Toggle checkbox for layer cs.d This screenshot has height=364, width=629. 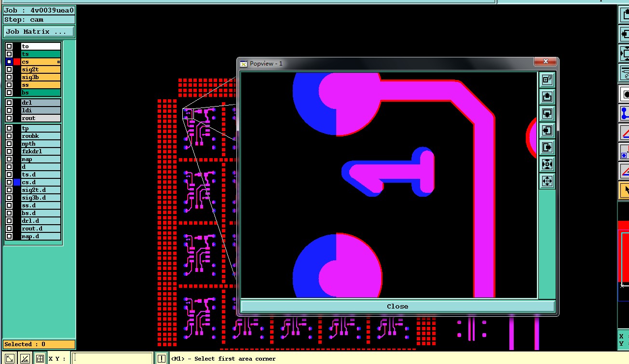coord(9,182)
